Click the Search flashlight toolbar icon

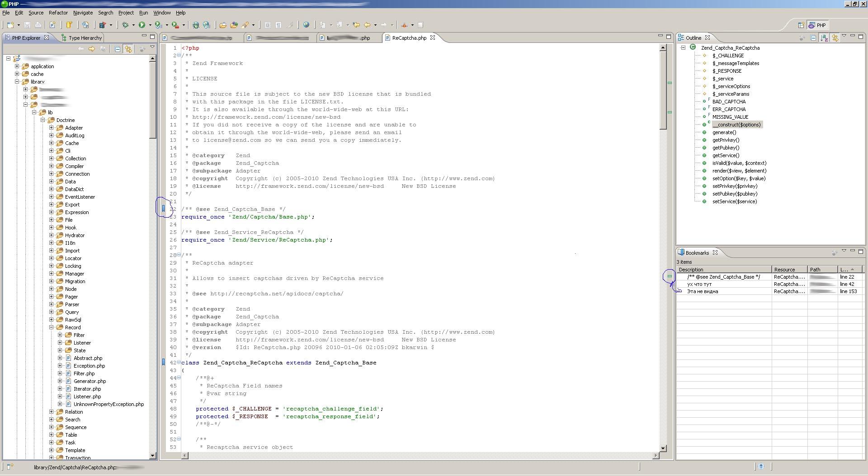pos(245,25)
